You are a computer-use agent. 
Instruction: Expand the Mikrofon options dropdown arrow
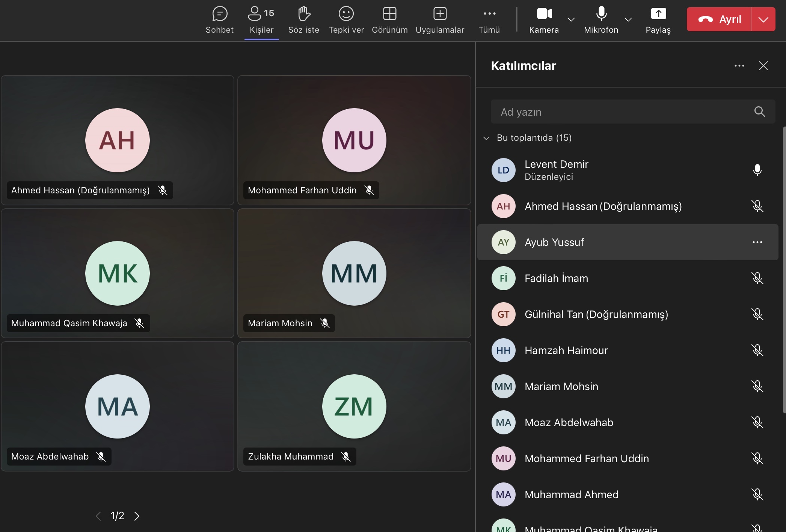(x=628, y=20)
